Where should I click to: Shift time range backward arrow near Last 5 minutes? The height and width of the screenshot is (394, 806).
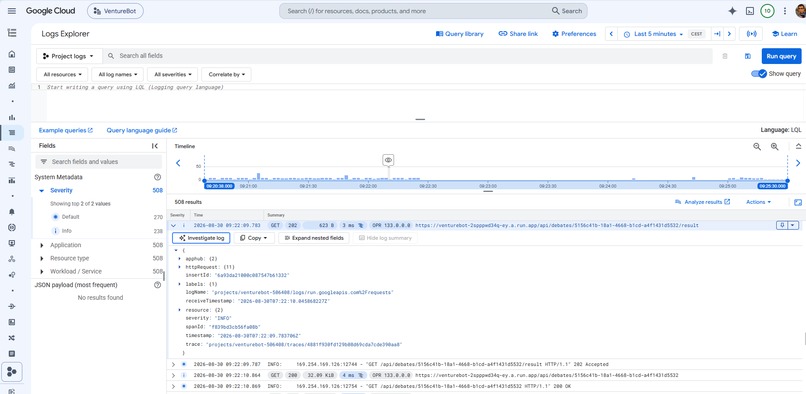[611, 34]
